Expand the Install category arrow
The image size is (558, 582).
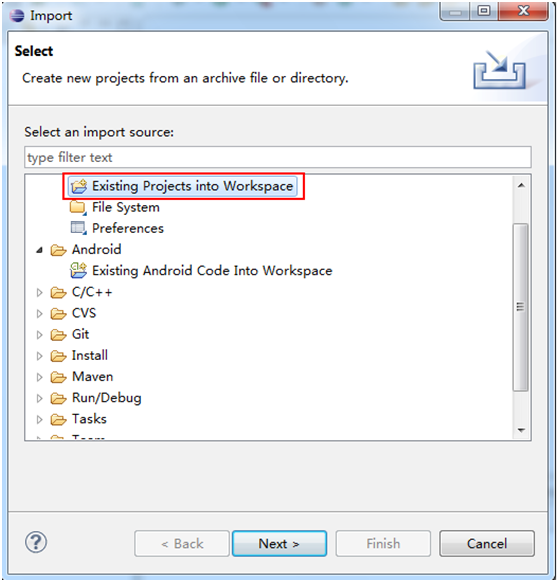pos(39,356)
